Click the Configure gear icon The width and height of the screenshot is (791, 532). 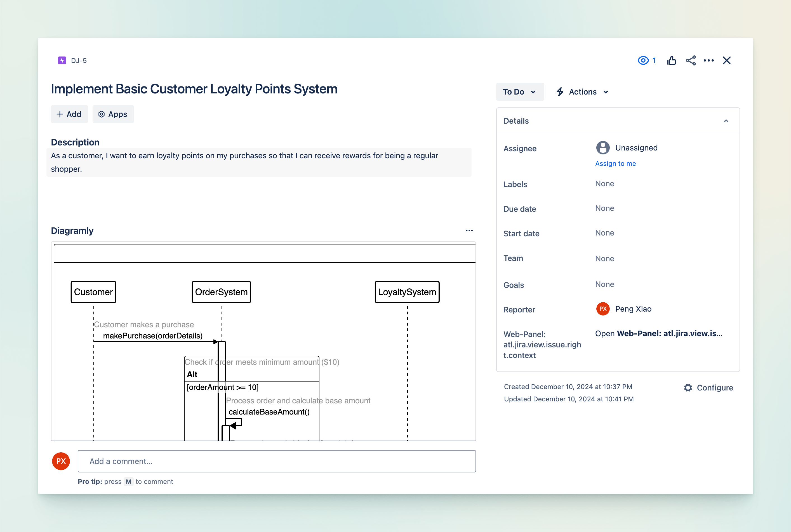(688, 388)
